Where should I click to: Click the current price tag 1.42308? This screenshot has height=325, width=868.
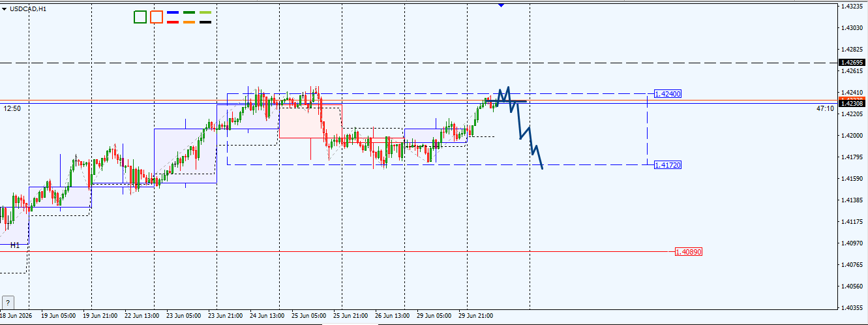(853, 103)
